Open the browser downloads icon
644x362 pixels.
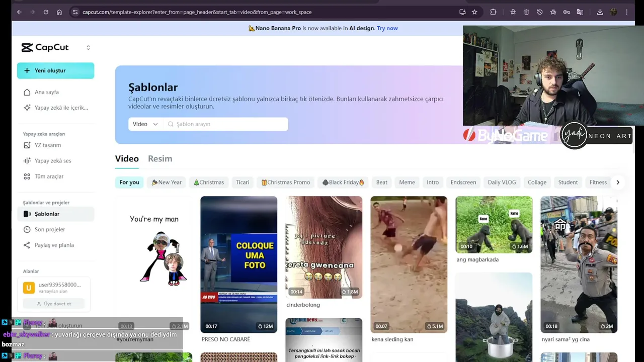tap(600, 12)
